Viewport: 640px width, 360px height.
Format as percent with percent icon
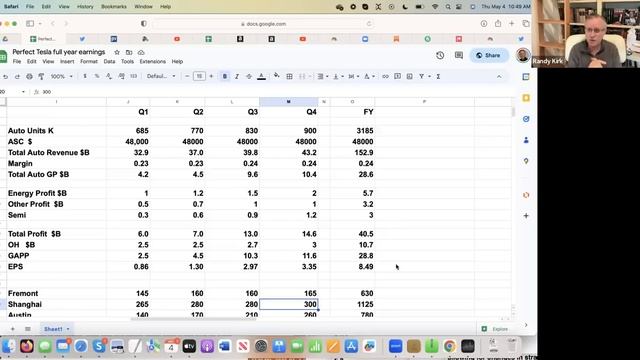[97, 76]
